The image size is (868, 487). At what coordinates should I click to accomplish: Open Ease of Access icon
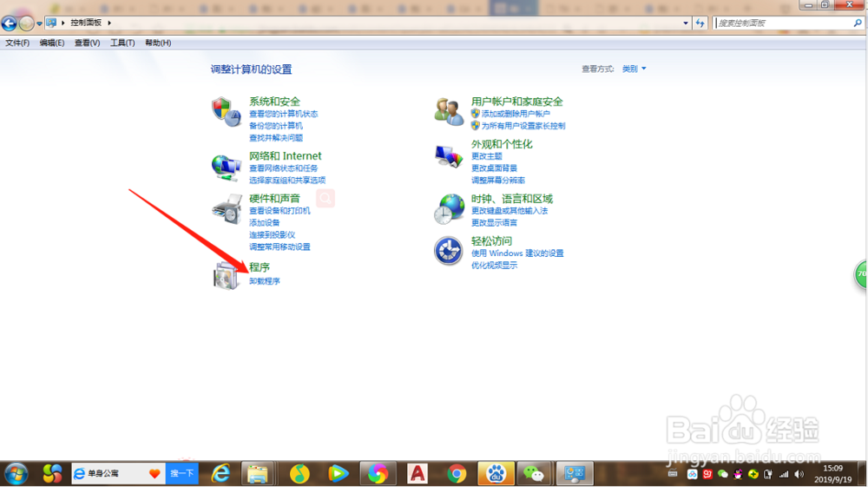pyautogui.click(x=449, y=251)
